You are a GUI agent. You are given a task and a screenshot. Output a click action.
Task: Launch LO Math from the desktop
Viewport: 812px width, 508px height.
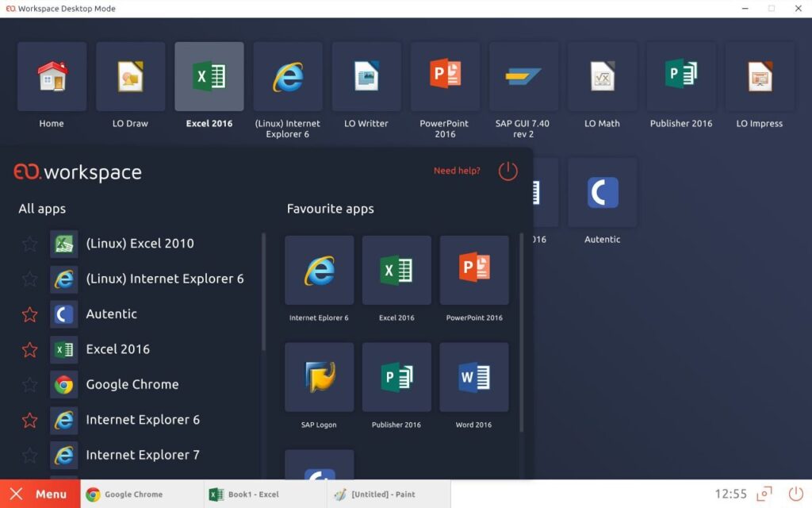[x=603, y=76]
